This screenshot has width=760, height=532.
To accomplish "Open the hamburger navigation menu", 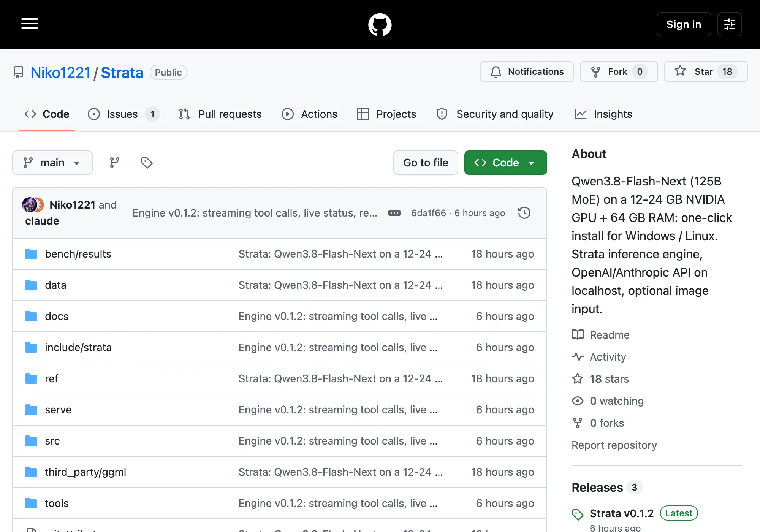I will tap(30, 24).
